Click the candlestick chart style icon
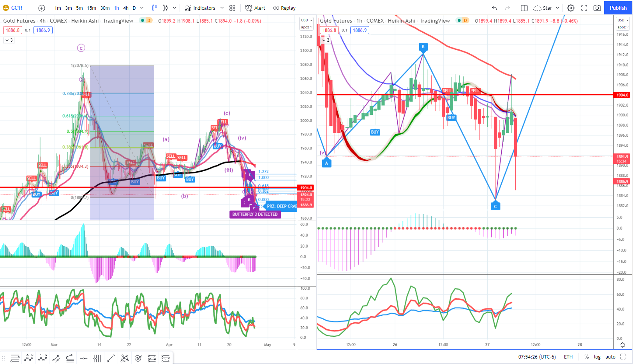 coord(165,8)
